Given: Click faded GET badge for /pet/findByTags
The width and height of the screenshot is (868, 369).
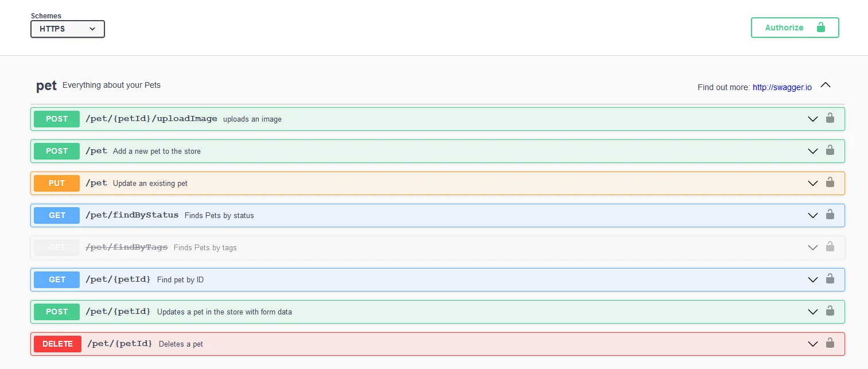Looking at the screenshot, I should click(57, 247).
